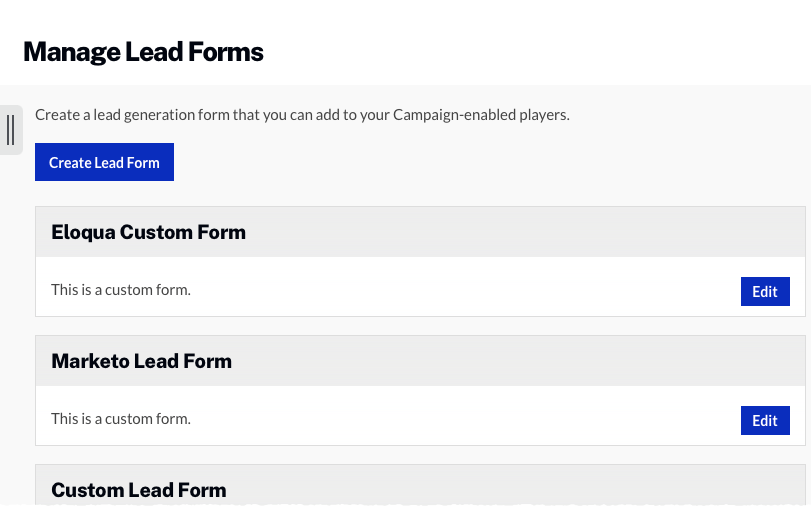
Task: Click Eloqua's "This is a custom form" text
Action: tap(120, 290)
